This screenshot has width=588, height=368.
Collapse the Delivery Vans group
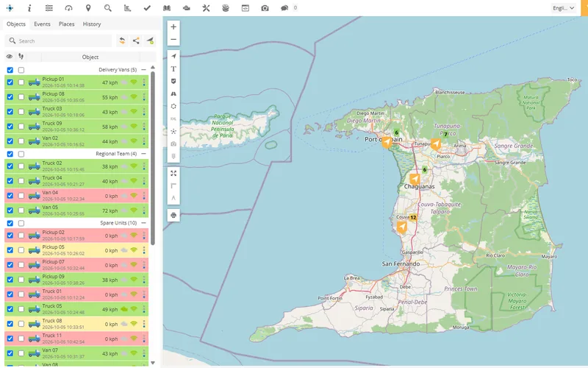[143, 70]
